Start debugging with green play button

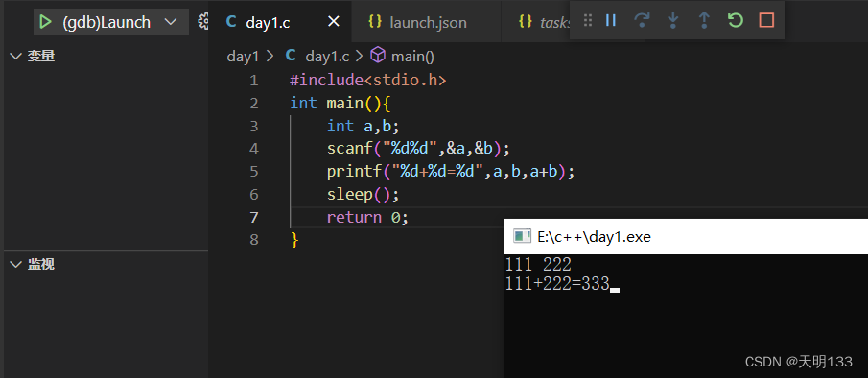[46, 22]
